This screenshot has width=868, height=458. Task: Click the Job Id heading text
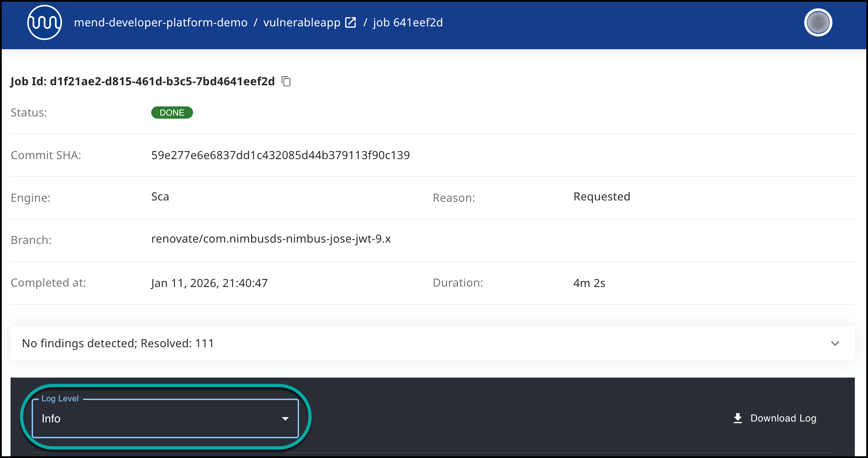[142, 81]
